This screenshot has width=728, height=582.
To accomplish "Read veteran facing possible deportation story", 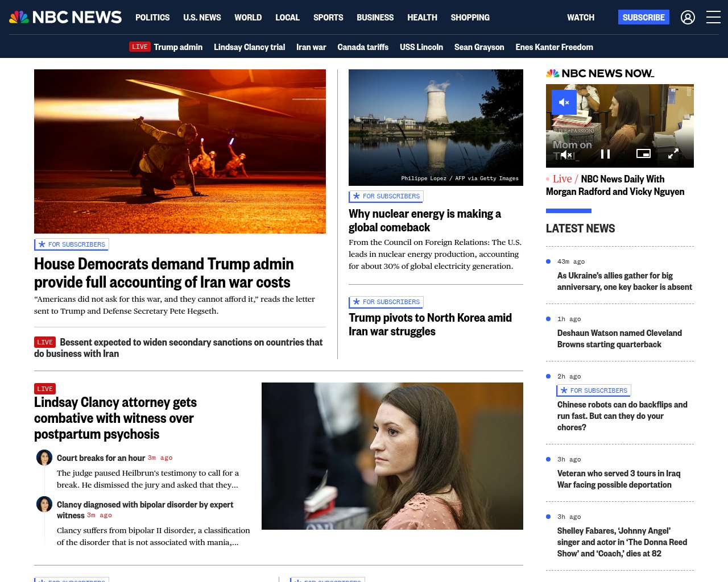I will click(619, 479).
